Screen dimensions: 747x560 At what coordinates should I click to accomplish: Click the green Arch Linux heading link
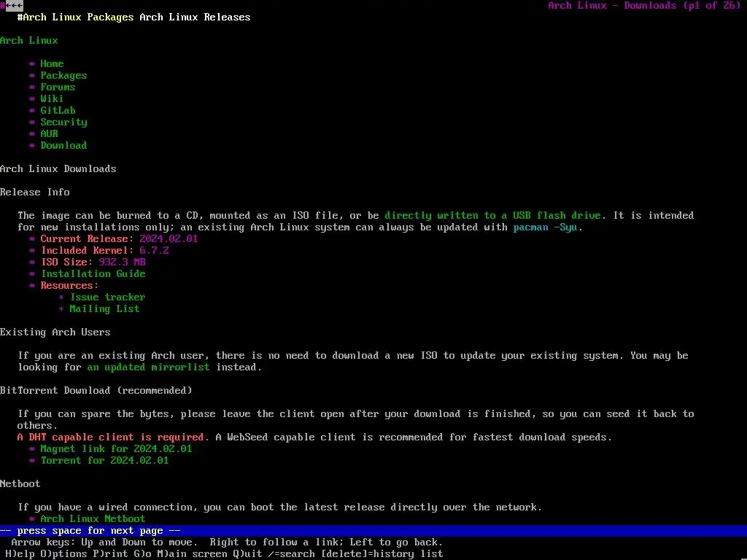point(29,41)
